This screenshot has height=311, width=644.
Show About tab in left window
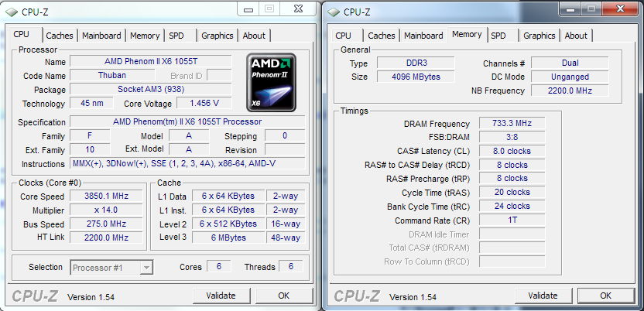[x=254, y=36]
